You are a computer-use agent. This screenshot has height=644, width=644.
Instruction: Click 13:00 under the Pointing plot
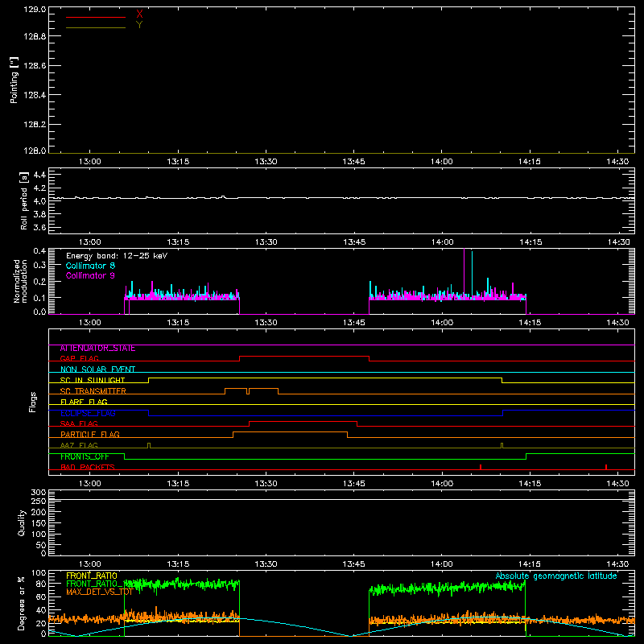tap(90, 162)
